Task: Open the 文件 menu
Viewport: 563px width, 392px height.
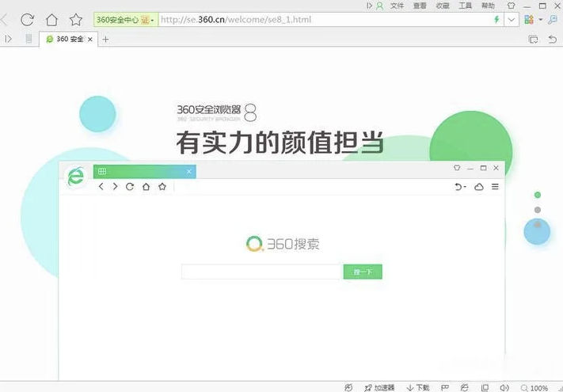Action: pyautogui.click(x=398, y=6)
